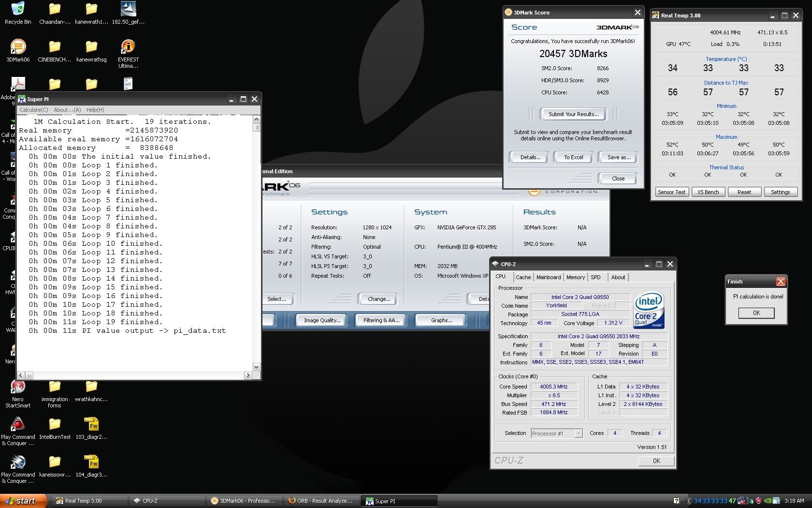812x508 pixels.
Task: Click the help question mark tray icon
Action: tap(676, 501)
